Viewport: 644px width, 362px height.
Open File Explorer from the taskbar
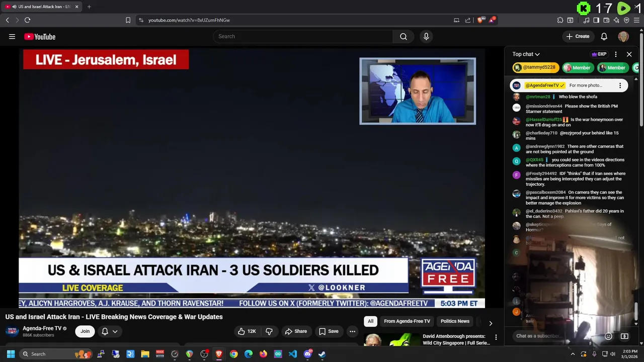[145, 354]
